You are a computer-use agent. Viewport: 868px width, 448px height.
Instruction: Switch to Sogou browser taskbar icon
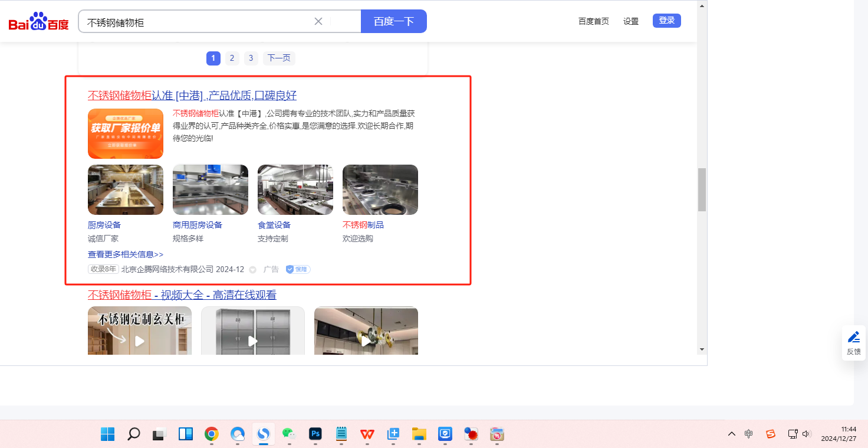click(x=264, y=434)
